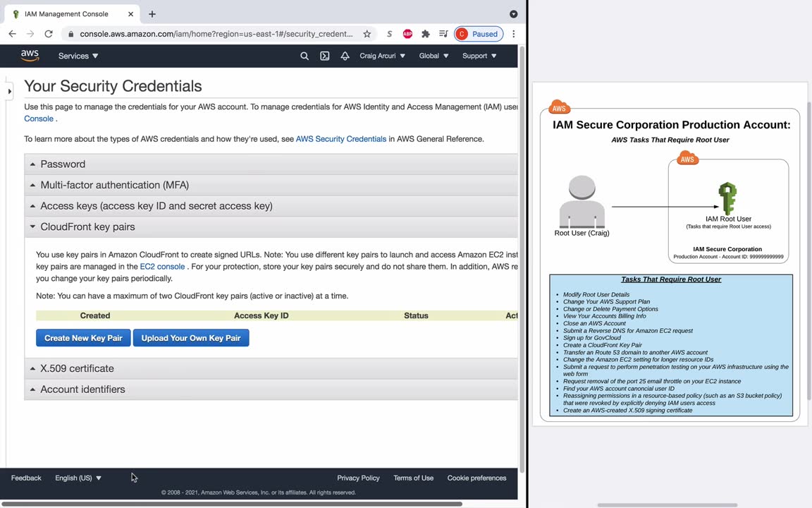This screenshot has width=812, height=508.
Task: Open the Console link
Action: 39,119
